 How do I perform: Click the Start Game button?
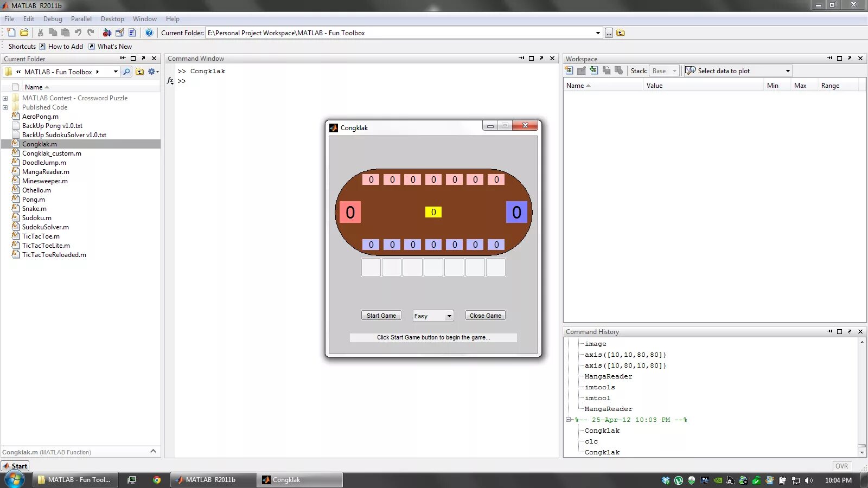click(381, 316)
